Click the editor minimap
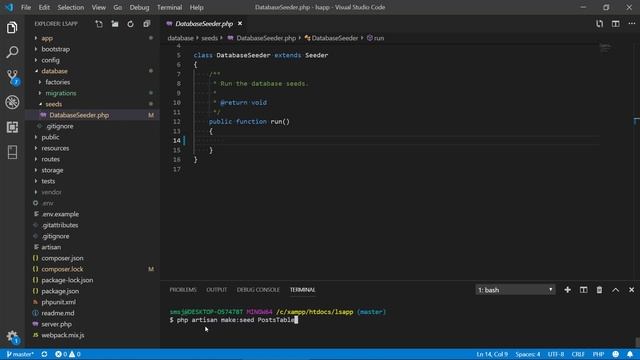 tap(605, 48)
